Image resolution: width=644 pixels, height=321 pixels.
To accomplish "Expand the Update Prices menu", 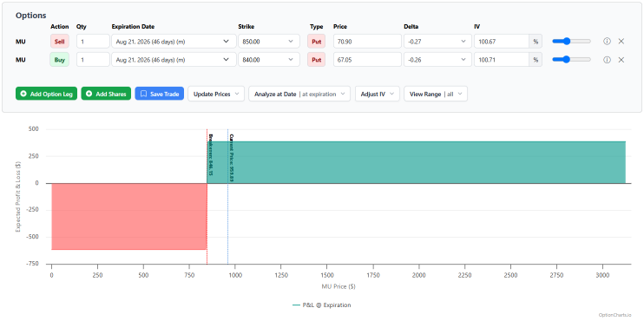I will click(216, 94).
